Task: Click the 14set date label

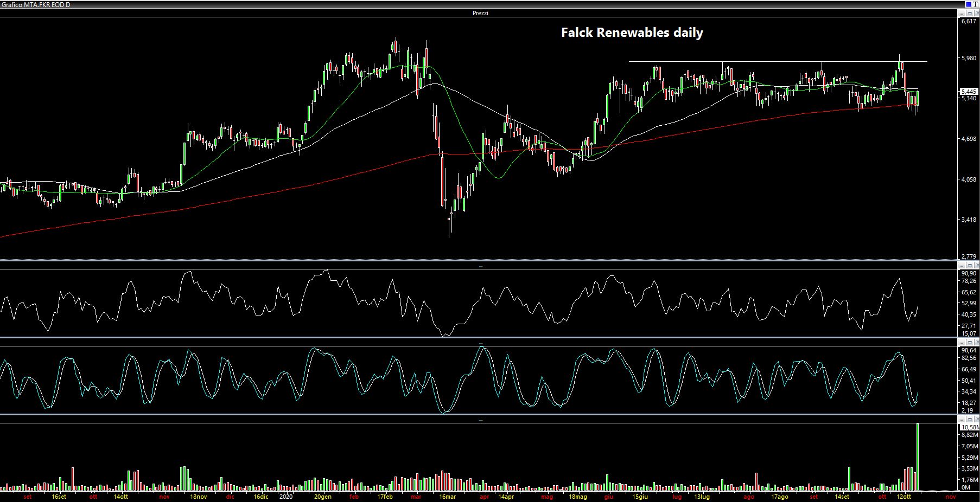Action: 842,497
